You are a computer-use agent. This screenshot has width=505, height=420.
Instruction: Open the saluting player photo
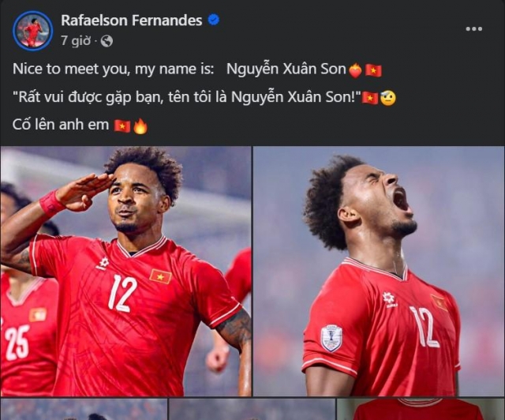(x=125, y=271)
